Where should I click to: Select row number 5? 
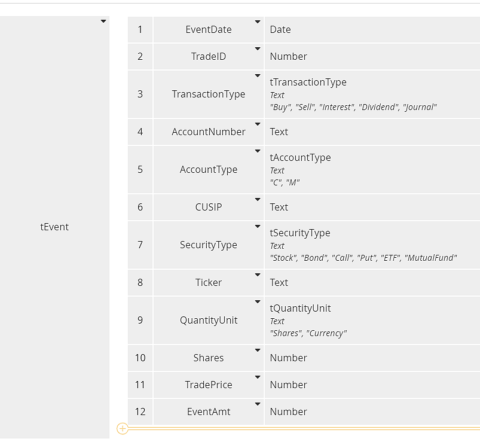click(140, 169)
